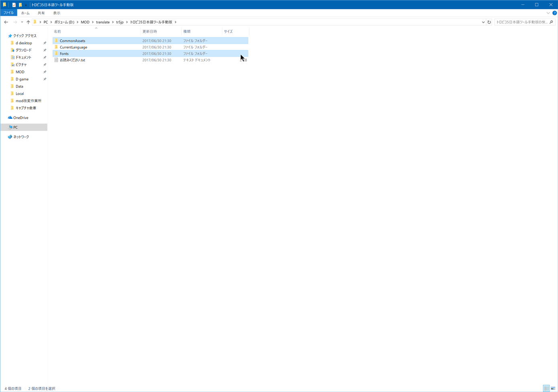Go back with the Back arrow
Viewport: 558px width, 392px height.
click(6, 22)
